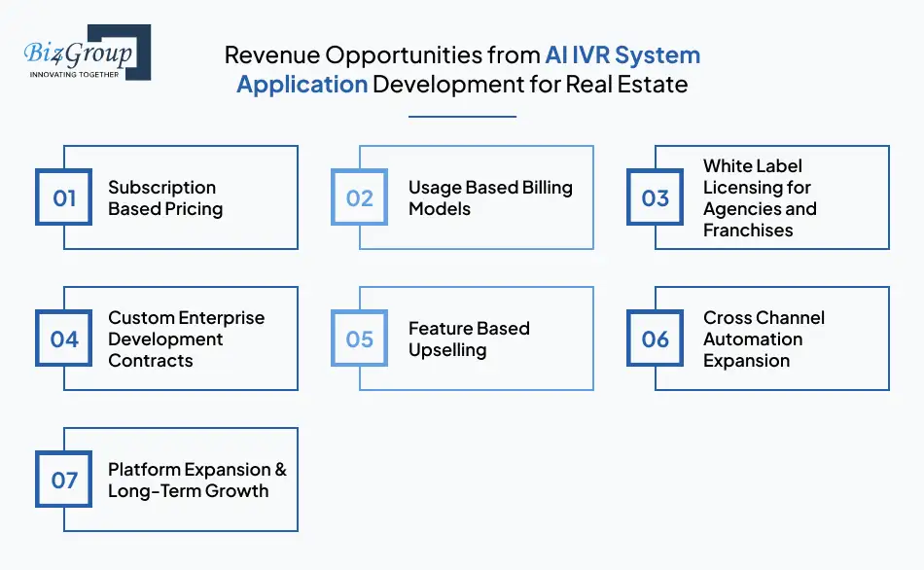Click the blue underline divider below title
924x570 pixels.
point(462,116)
